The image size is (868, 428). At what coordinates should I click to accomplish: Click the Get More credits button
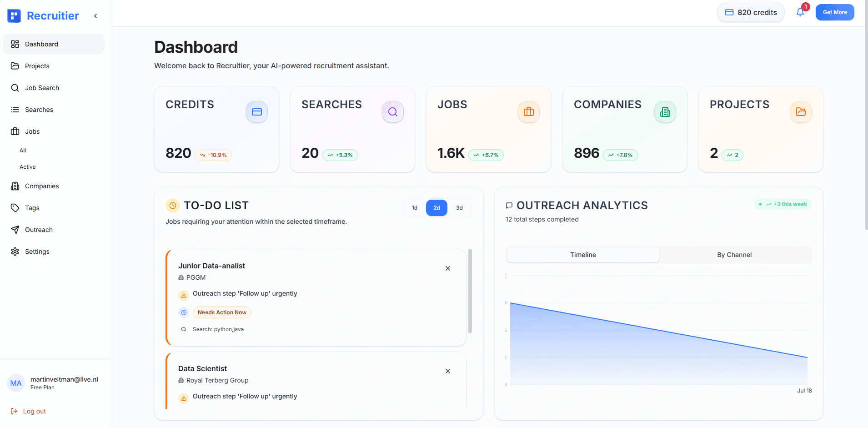coord(835,12)
